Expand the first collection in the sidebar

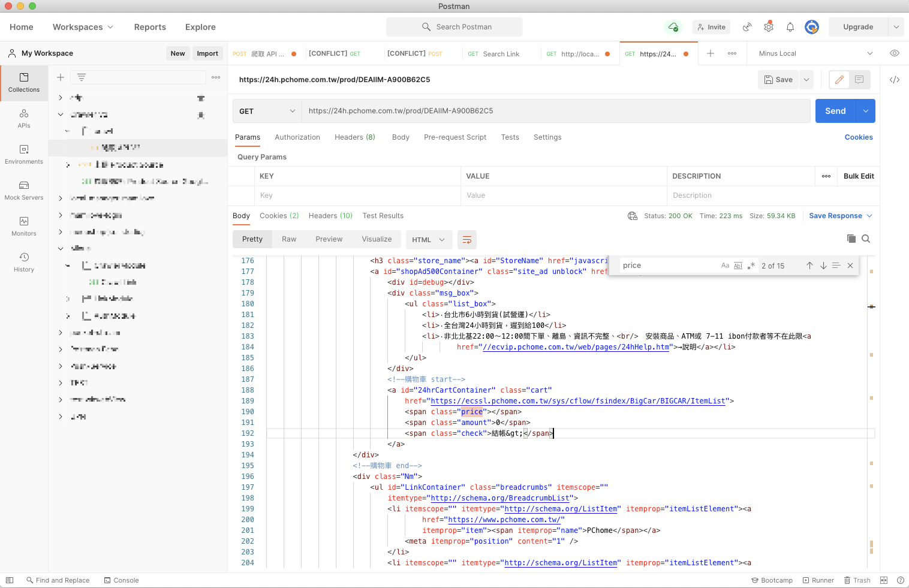tap(61, 98)
